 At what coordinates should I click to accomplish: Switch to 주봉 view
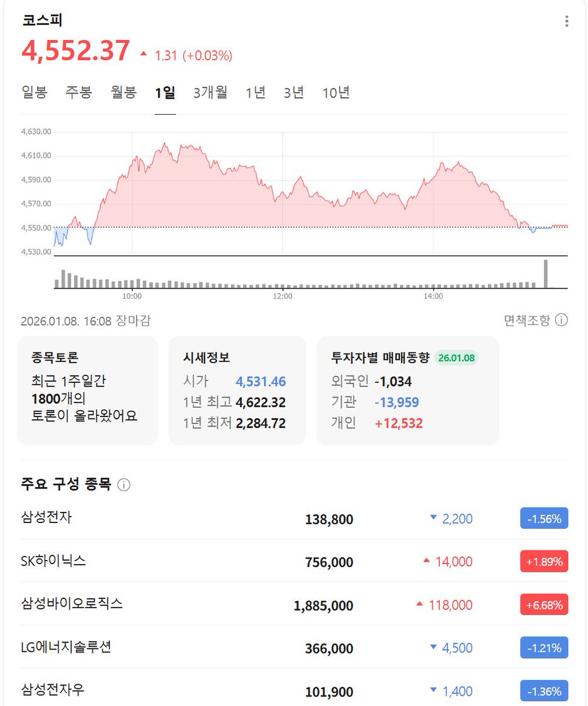coord(78,92)
